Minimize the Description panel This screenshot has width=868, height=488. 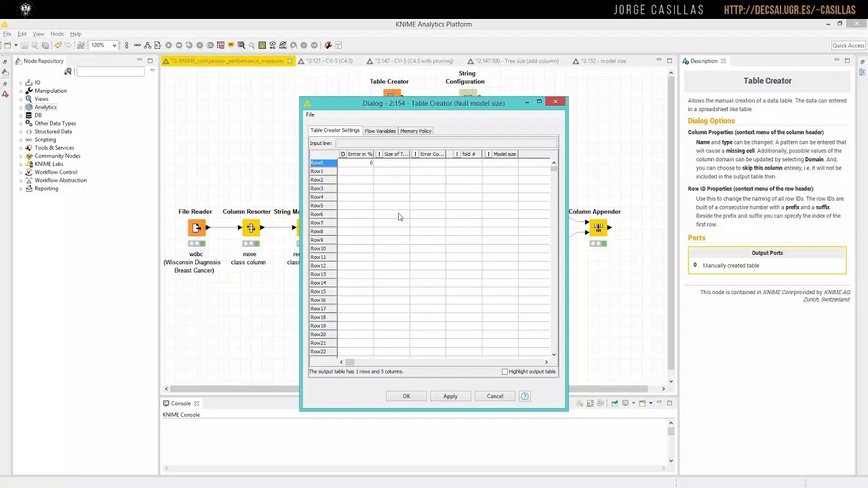coord(836,61)
